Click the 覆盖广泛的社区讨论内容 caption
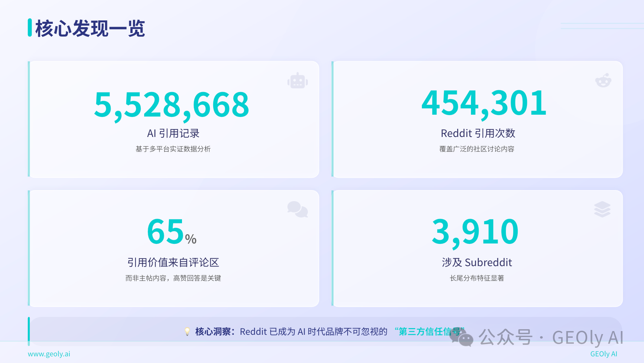 click(477, 149)
